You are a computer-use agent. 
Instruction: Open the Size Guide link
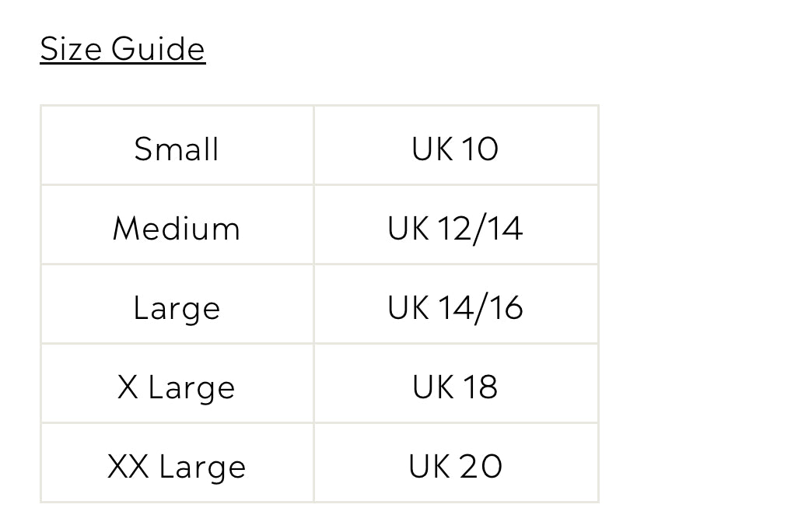coord(123,48)
